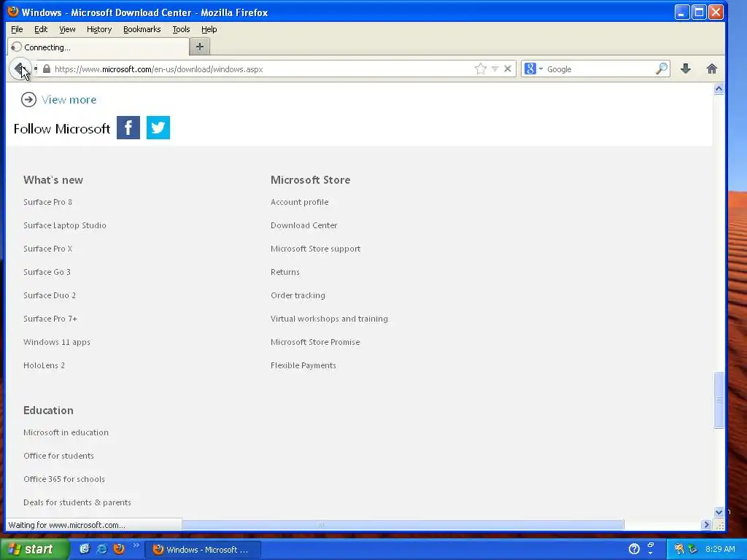Open the Order tracking link

click(x=298, y=295)
